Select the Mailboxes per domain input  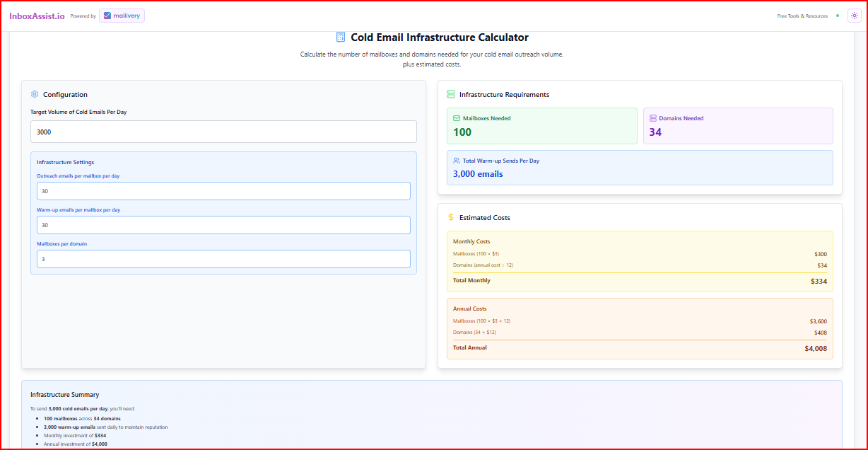pyautogui.click(x=223, y=259)
